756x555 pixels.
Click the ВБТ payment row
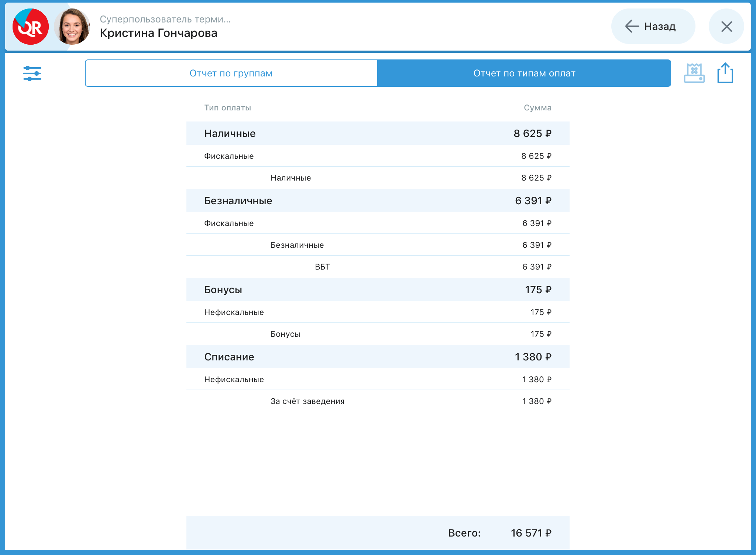click(x=377, y=267)
